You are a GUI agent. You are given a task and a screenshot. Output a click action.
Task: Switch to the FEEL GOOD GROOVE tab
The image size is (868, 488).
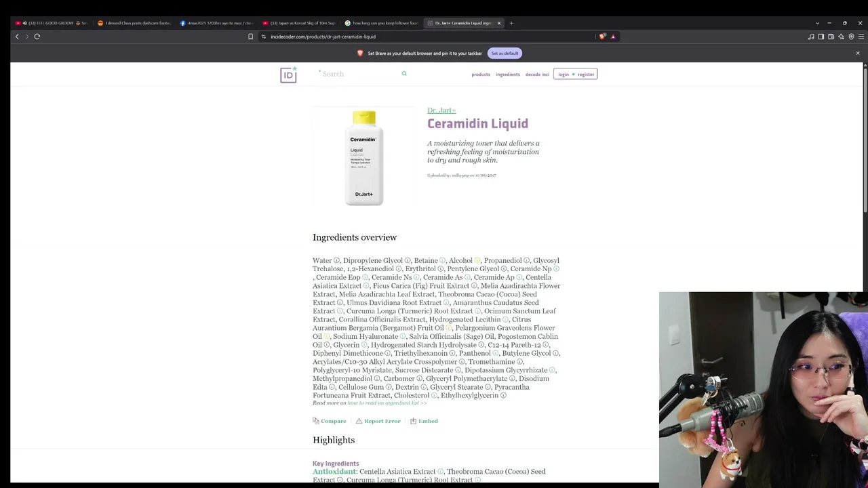click(52, 23)
